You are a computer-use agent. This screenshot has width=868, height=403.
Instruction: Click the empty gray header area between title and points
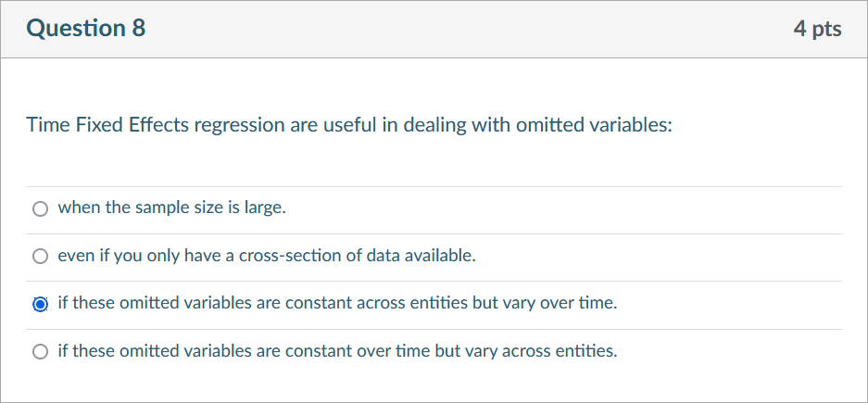point(463,30)
